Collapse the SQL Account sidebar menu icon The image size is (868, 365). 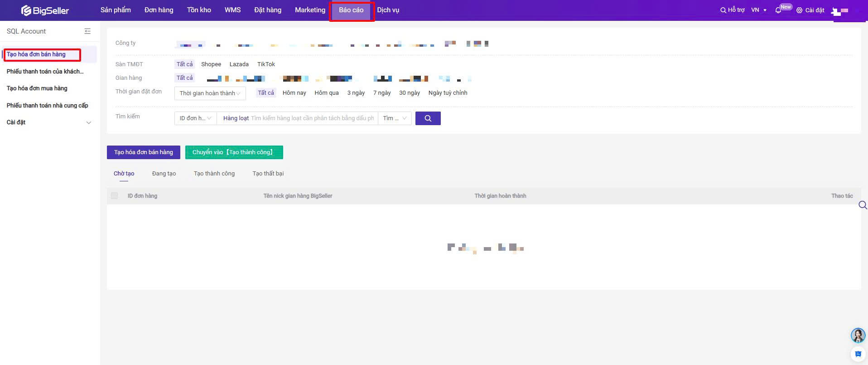click(x=87, y=31)
